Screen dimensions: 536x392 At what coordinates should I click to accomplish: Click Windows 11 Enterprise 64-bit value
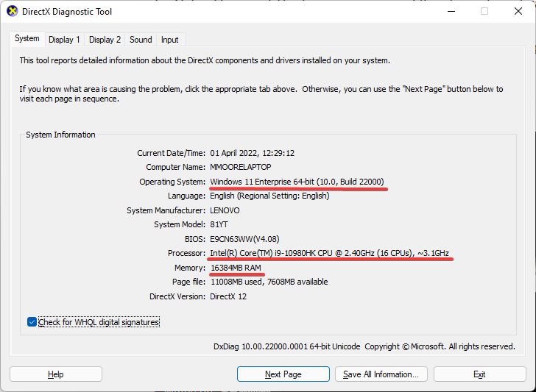297,182
